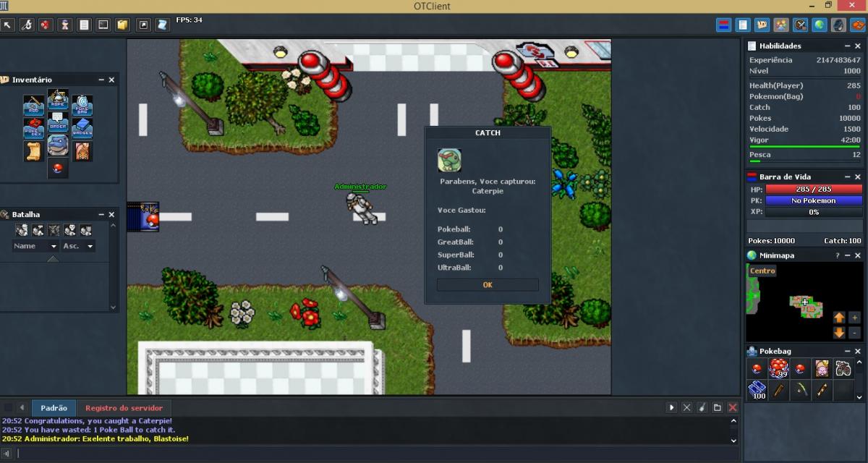Click the red HP bar showing 285 / 285
This screenshot has height=463, width=868.
(x=814, y=190)
